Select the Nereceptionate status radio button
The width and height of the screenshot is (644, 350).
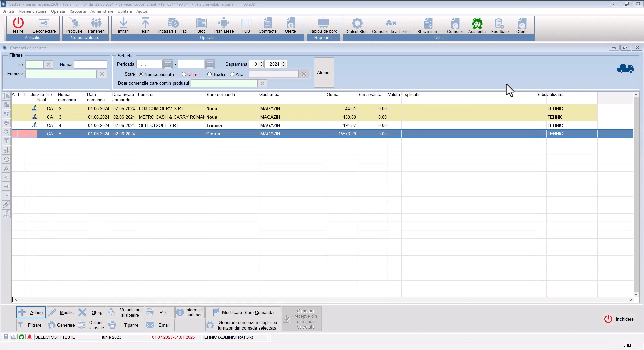[141, 74]
